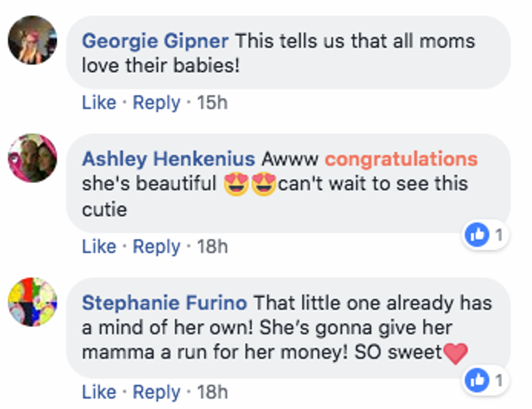Click the 18h timestamp on Stephanie's comment

212,392
